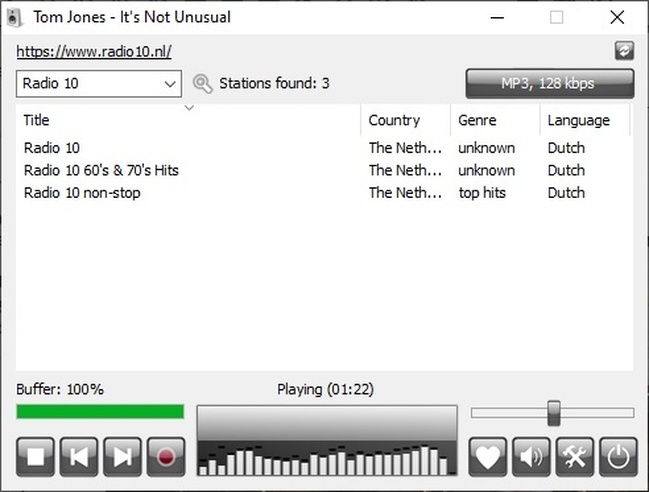Select the Radio 10 station row title
This screenshot has height=492, width=649.
pyautogui.click(x=52, y=148)
